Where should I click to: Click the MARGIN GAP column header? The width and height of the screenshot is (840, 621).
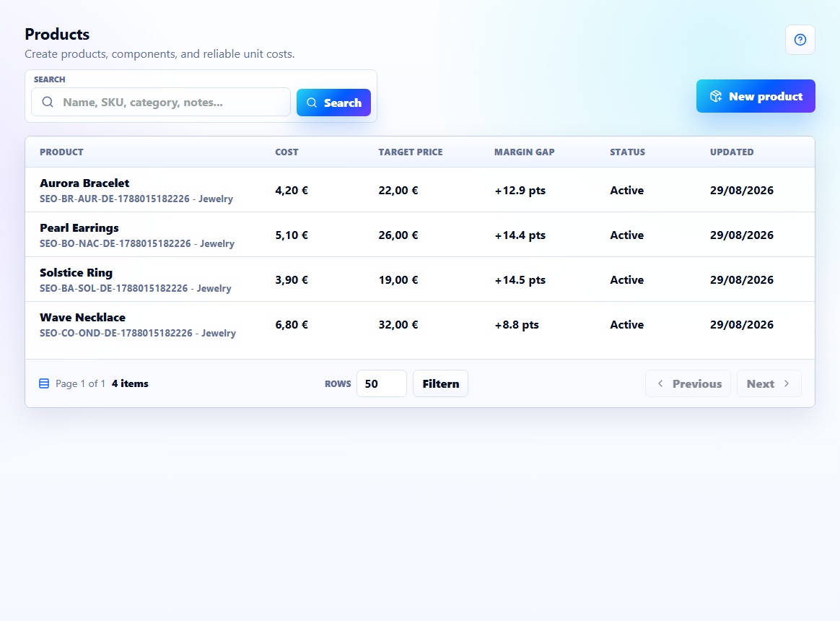(x=524, y=152)
